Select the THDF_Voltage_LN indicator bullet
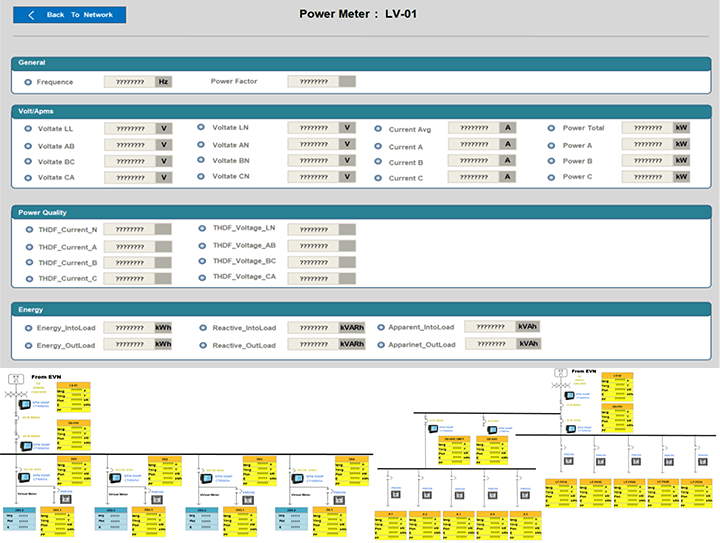Viewport: 720px width, 543px height. pyautogui.click(x=201, y=228)
